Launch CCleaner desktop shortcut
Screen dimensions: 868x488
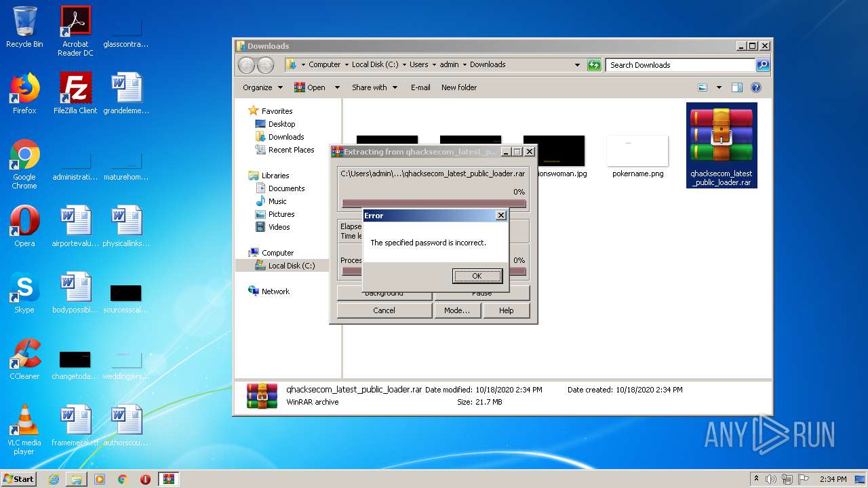click(24, 359)
